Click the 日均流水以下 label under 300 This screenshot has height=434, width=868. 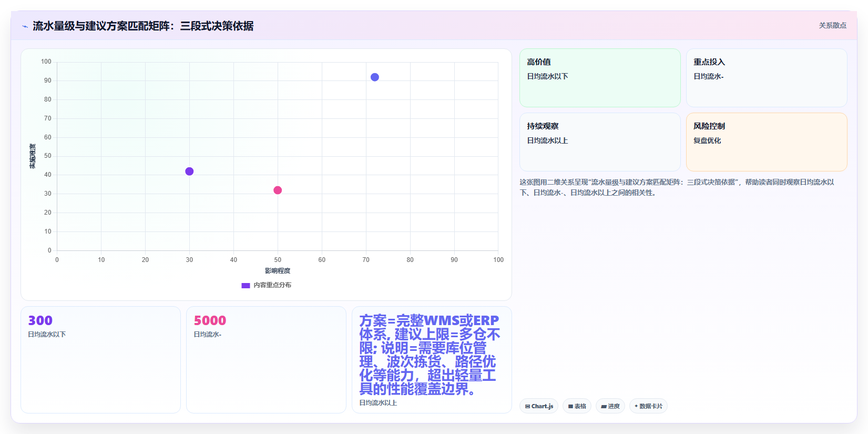click(47, 335)
